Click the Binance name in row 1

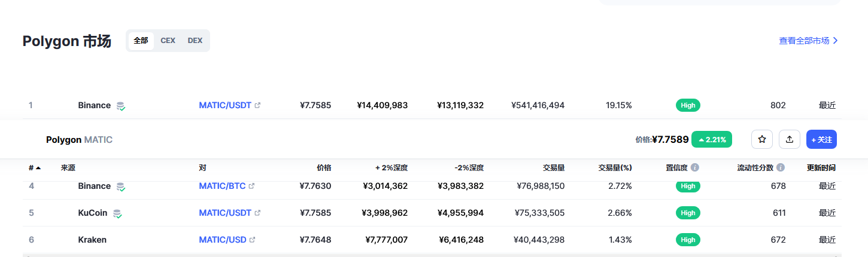[94, 105]
